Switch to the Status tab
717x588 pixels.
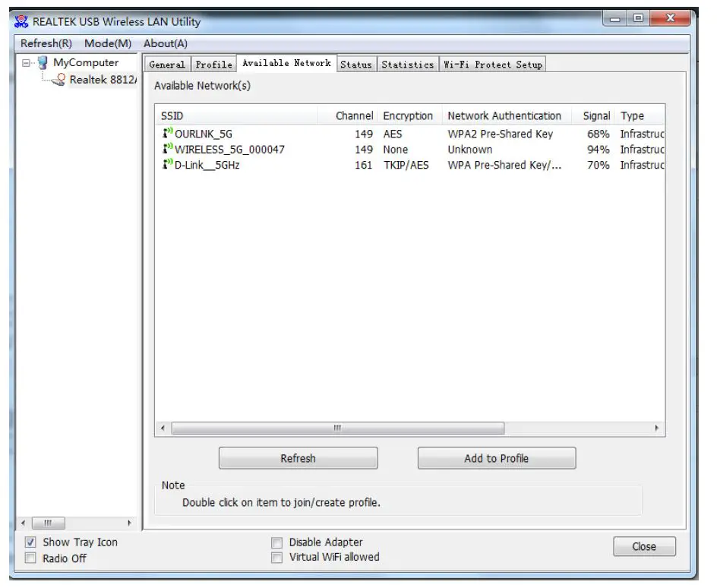tap(356, 65)
